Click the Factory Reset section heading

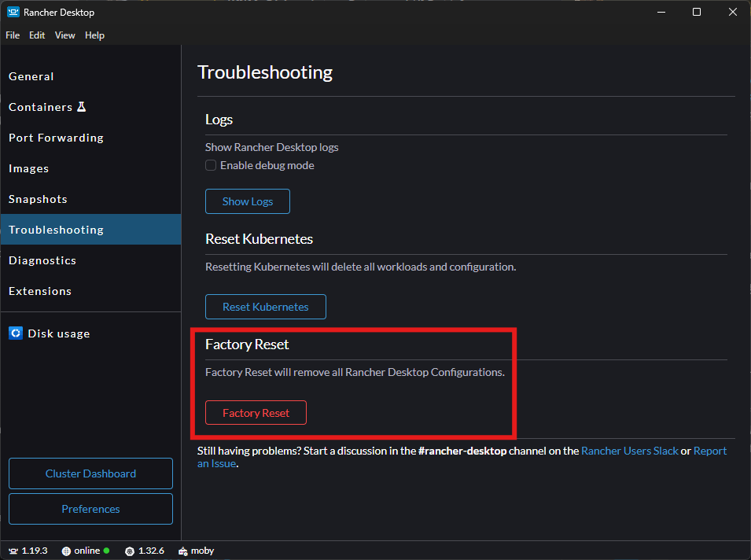point(247,344)
